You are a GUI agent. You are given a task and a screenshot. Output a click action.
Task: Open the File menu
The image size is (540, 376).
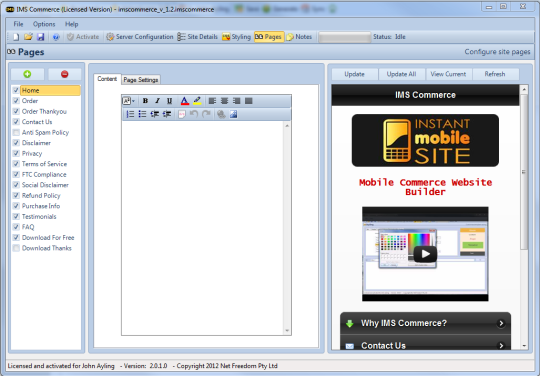pos(18,24)
